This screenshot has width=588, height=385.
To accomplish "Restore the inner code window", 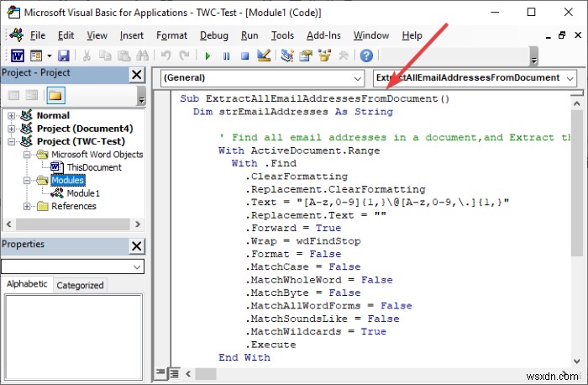I will 562,35.
